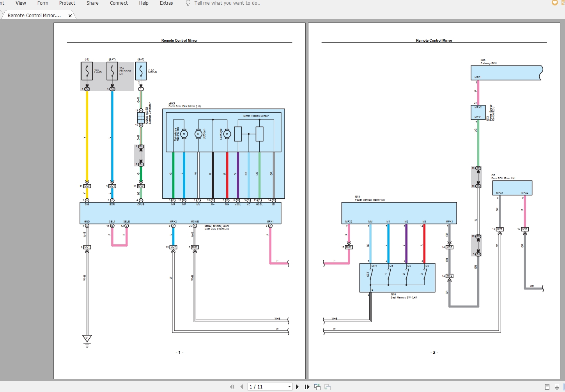Advance to next page with arrow icon
This screenshot has height=392, width=565.
pyautogui.click(x=297, y=387)
